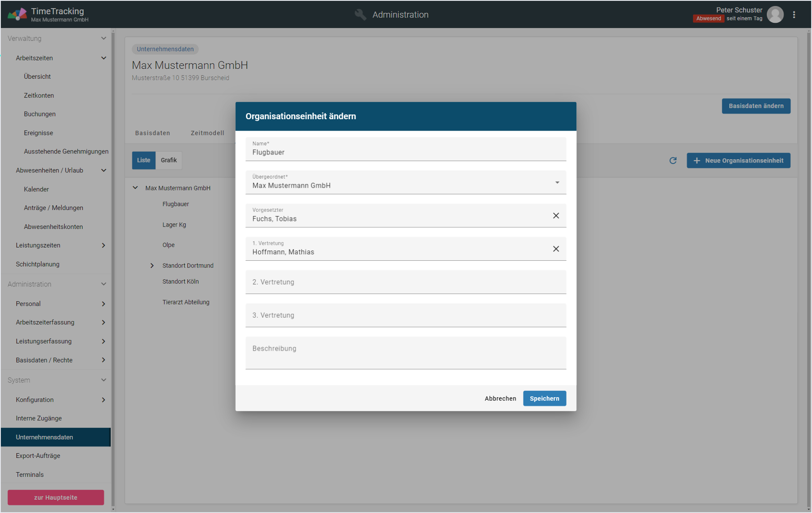Click the Administration wrench icon
The width and height of the screenshot is (812, 513).
point(360,15)
